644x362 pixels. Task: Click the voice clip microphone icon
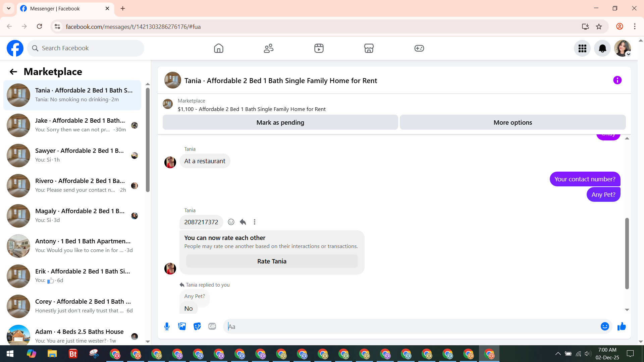167,326
